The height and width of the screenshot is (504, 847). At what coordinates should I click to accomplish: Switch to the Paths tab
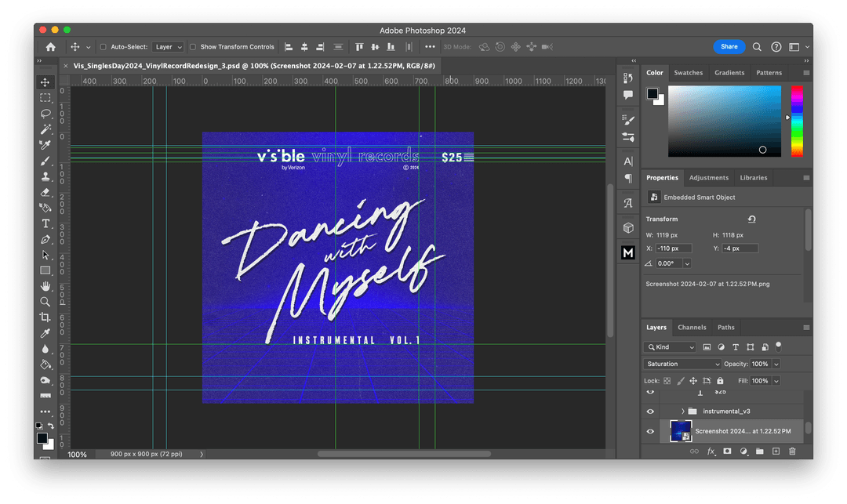(726, 328)
